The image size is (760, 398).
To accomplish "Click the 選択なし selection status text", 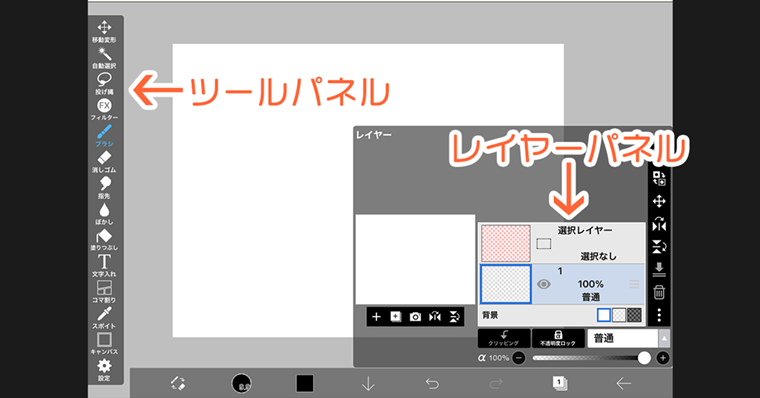I will tap(598, 256).
